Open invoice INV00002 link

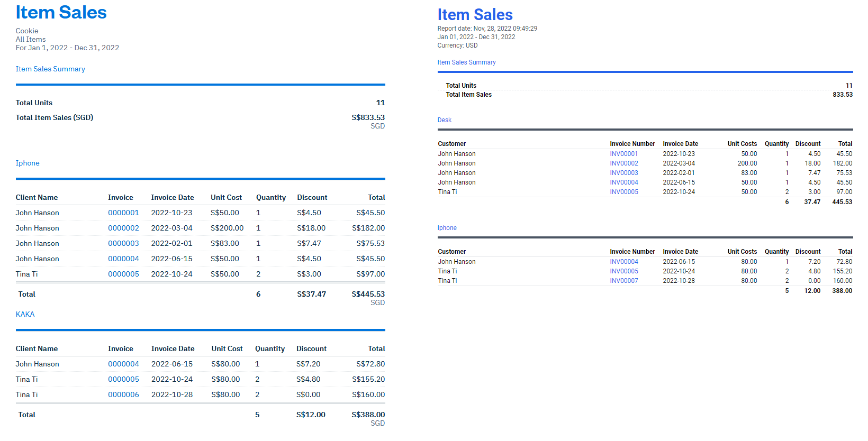(623, 163)
